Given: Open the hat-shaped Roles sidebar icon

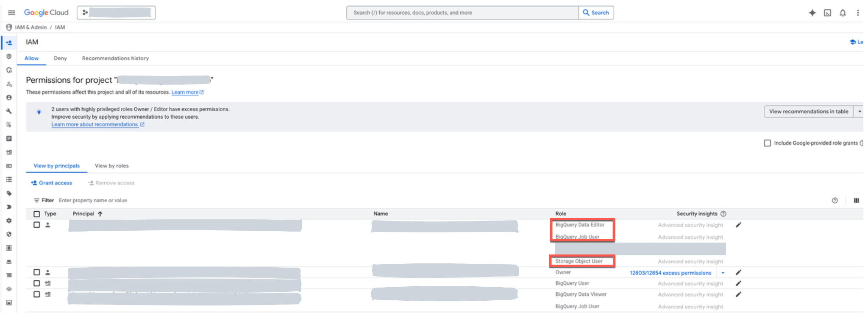Looking at the screenshot, I should pos(9,262).
